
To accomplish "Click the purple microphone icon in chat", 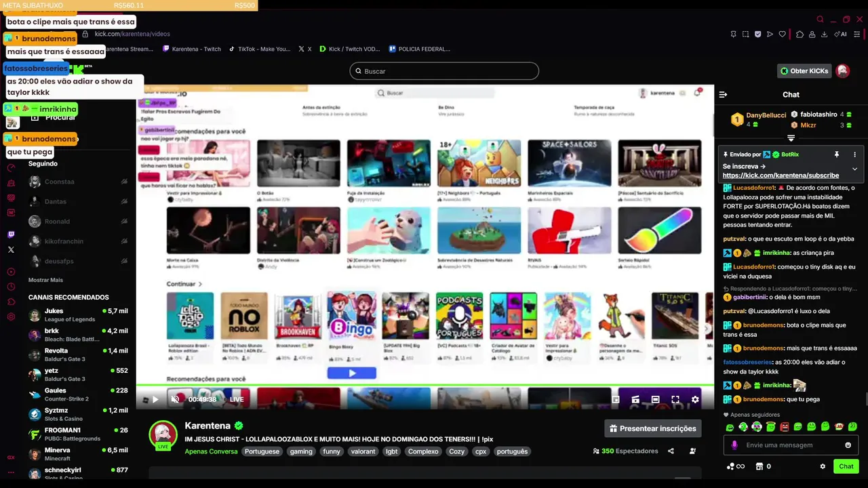I will point(734,445).
